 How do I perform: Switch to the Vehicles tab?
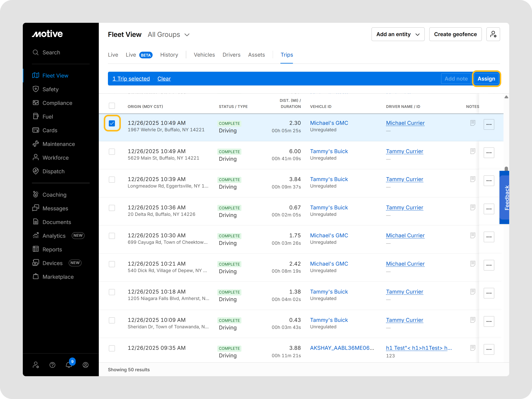pyautogui.click(x=204, y=55)
